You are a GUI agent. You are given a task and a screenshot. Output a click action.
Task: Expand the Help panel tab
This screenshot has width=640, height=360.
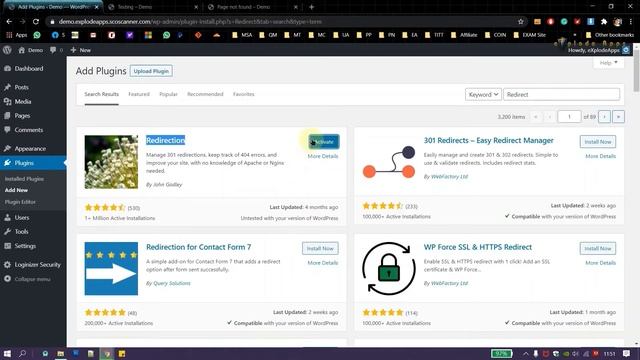(x=609, y=62)
